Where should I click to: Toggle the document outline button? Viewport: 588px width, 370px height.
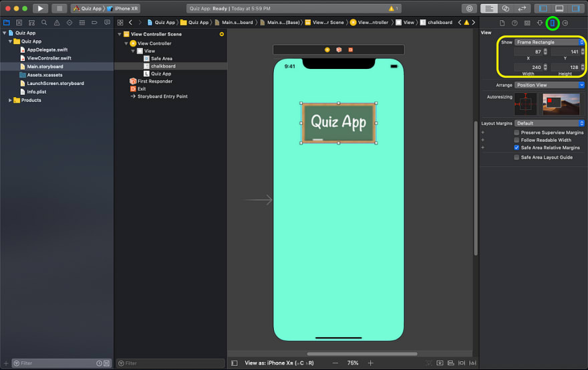[235, 363]
